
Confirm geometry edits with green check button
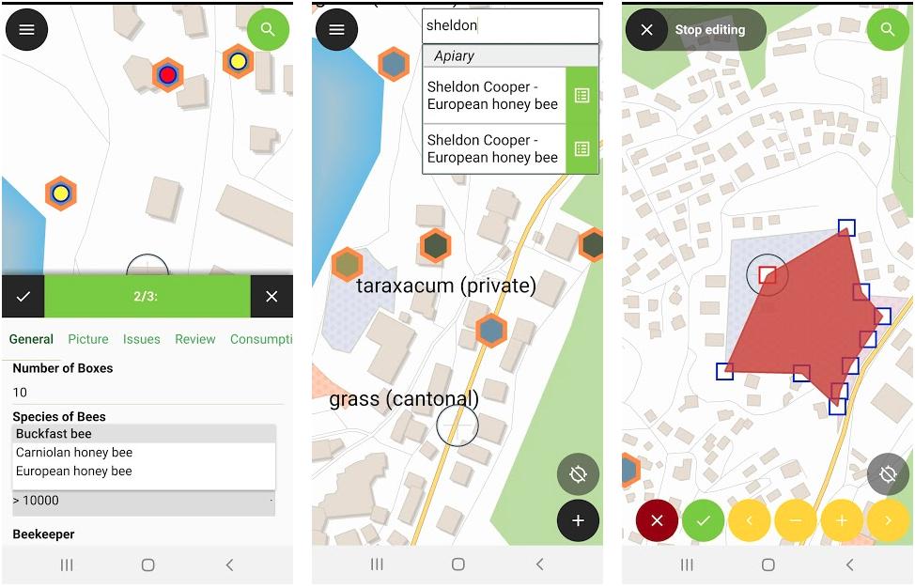tap(704, 520)
